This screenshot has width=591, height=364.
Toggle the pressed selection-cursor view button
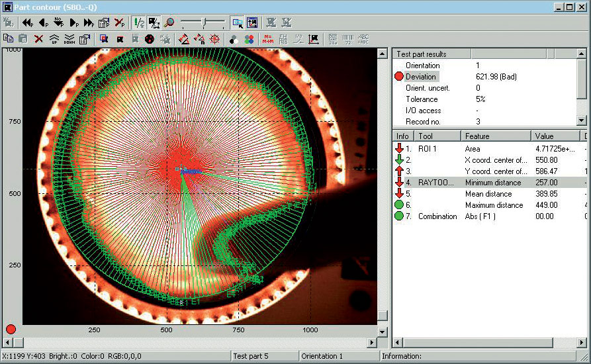pos(237,23)
